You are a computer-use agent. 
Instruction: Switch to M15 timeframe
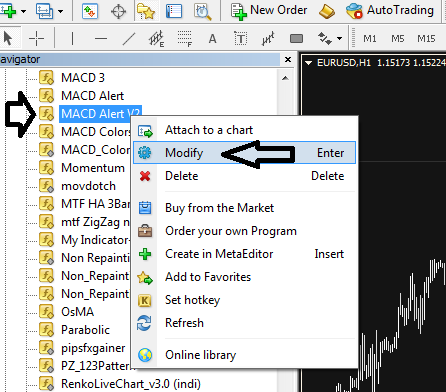point(426,39)
